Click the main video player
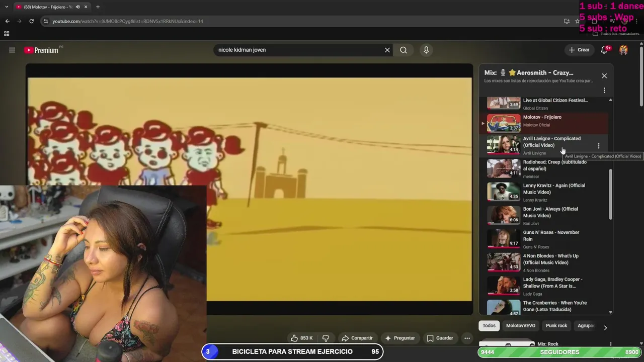The height and width of the screenshot is (362, 644). [x=249, y=189]
